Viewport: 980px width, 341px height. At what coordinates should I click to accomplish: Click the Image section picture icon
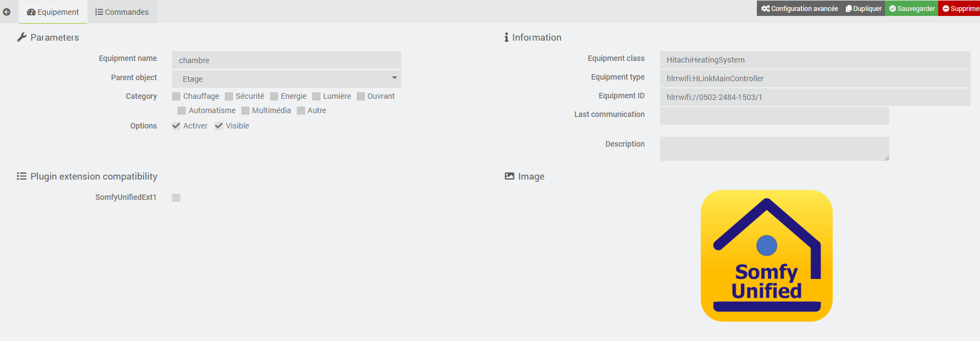pos(510,176)
